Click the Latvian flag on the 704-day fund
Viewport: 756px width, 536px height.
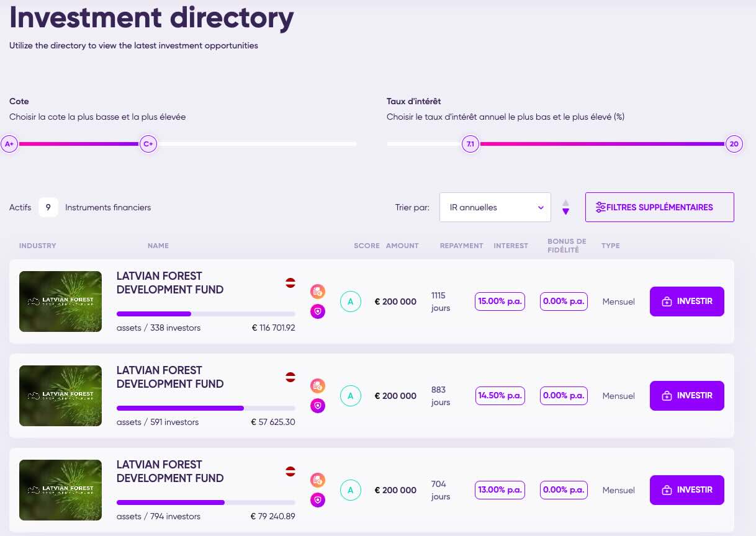(x=290, y=471)
